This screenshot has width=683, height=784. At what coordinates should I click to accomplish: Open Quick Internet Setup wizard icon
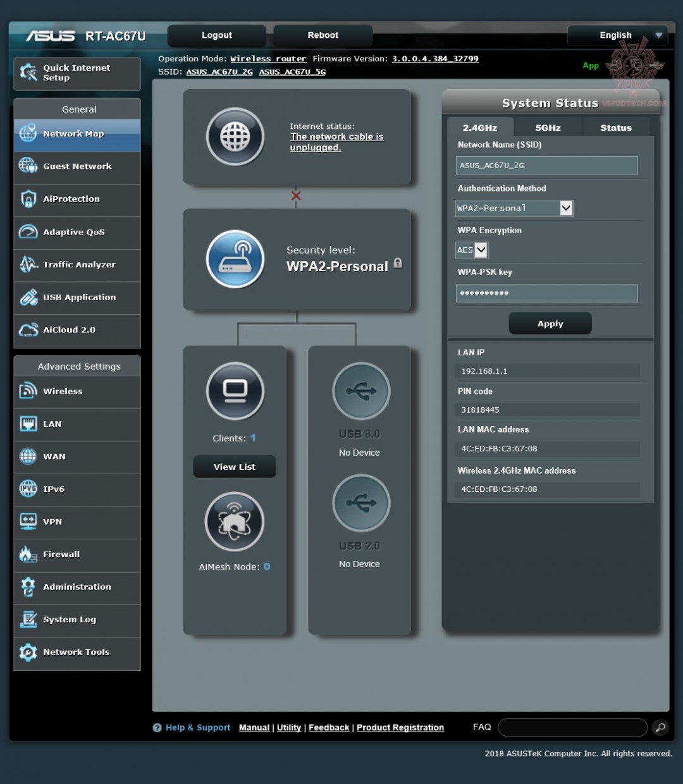tap(28, 73)
